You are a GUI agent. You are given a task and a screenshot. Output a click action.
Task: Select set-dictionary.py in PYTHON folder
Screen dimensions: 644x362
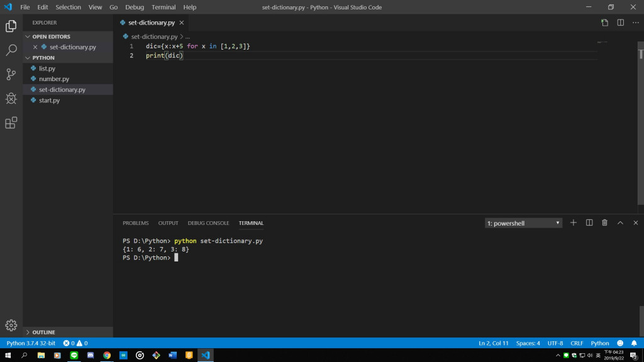68,89
